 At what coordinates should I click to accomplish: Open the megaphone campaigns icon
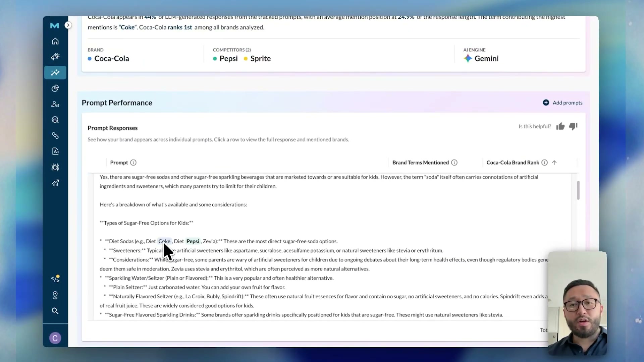[55, 57]
